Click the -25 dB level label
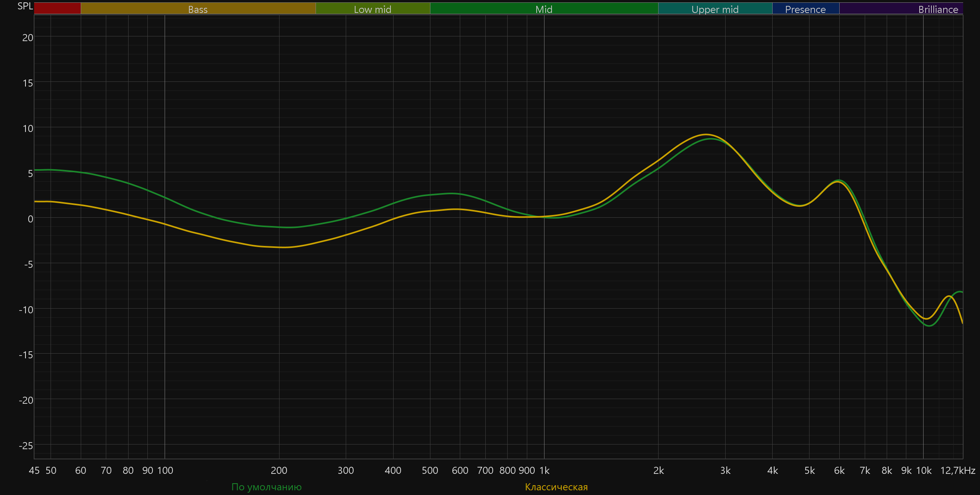980x495 pixels. [26, 446]
